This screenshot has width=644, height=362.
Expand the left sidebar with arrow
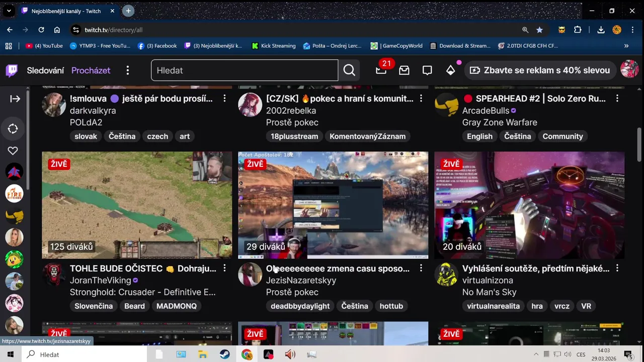pos(15,99)
